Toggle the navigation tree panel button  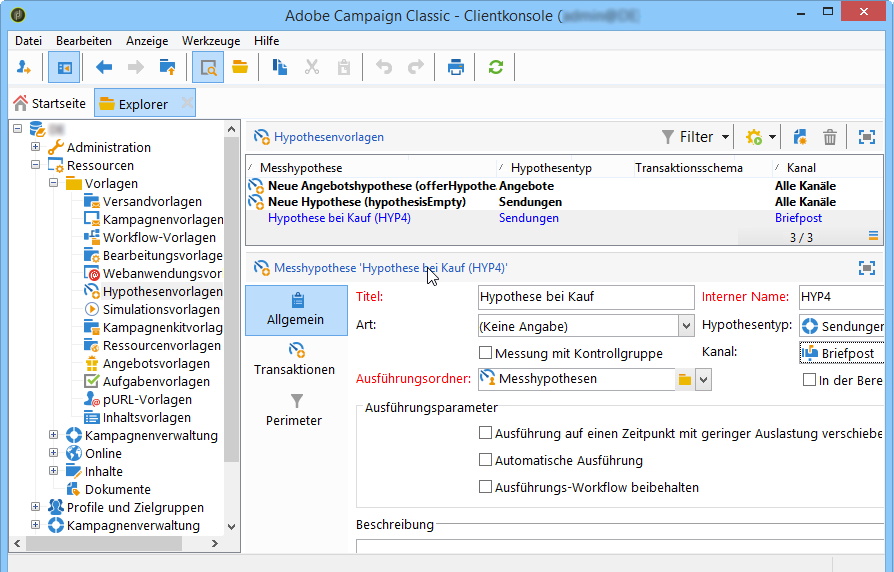64,67
